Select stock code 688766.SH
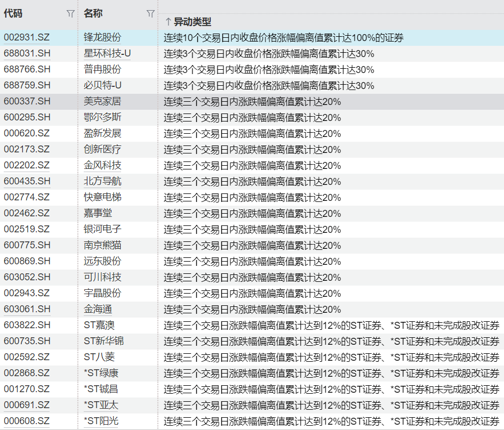Screen dimensions: 504x430 [27, 70]
